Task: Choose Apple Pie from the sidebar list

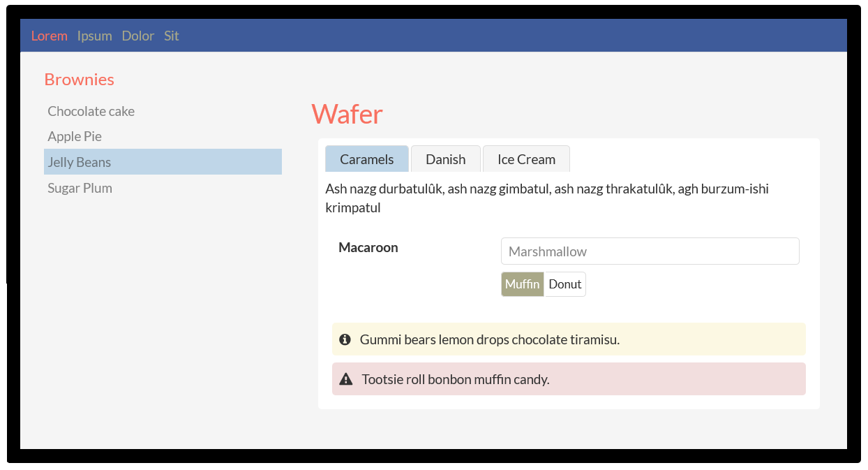Action: coord(75,136)
